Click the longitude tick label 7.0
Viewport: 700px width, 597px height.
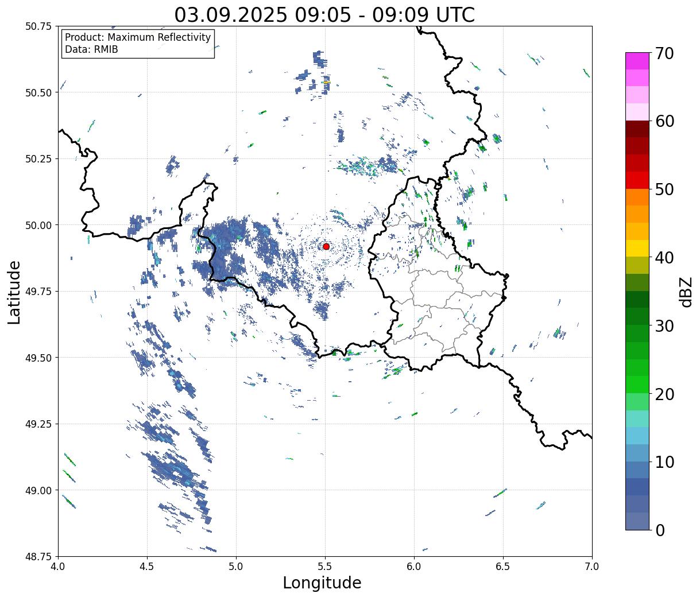[x=592, y=567]
